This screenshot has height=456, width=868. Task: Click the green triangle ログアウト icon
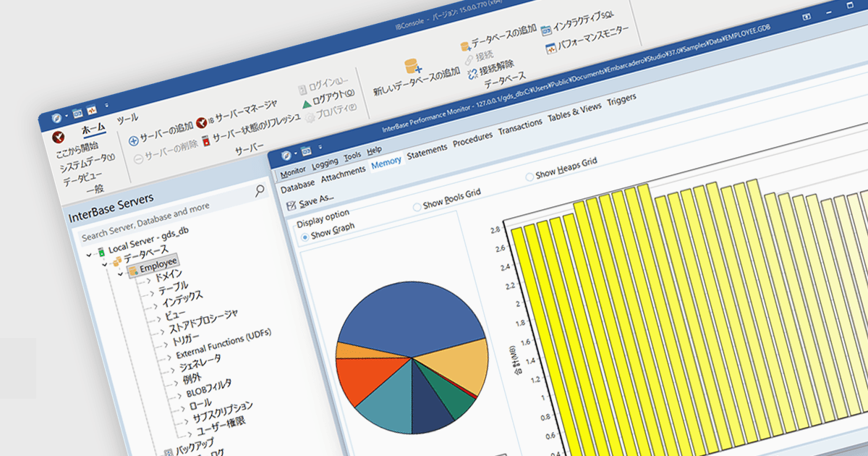click(x=307, y=104)
